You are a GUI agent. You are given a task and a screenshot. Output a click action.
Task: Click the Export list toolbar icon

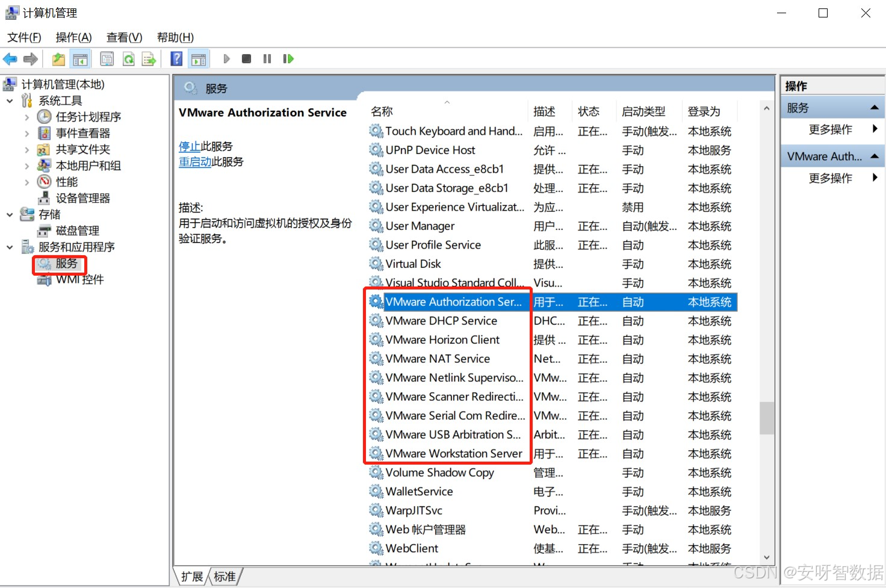point(149,59)
